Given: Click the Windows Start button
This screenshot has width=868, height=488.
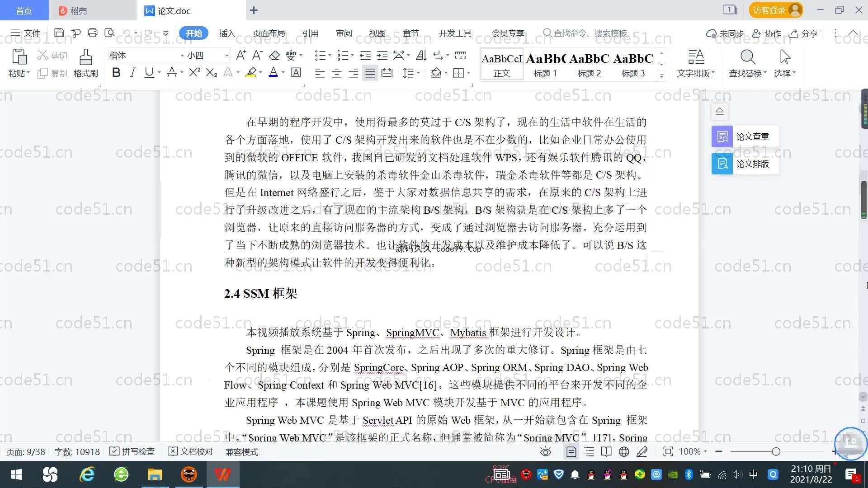Looking at the screenshot, I should click(16, 474).
